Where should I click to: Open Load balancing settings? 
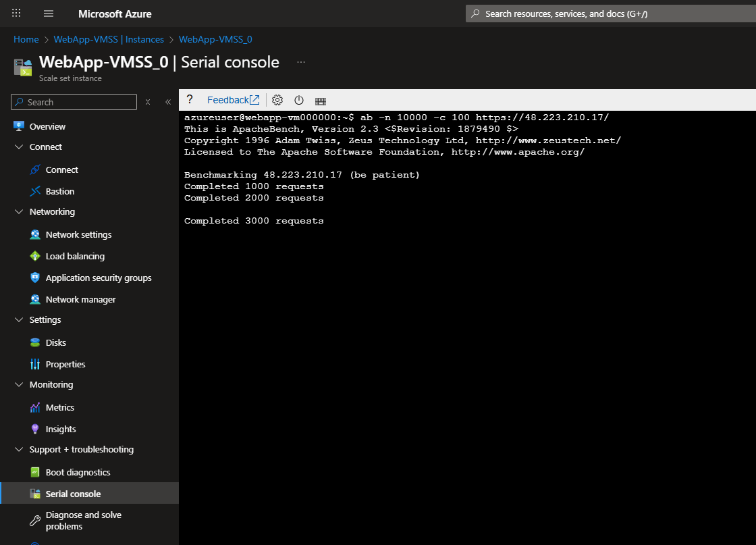(74, 256)
